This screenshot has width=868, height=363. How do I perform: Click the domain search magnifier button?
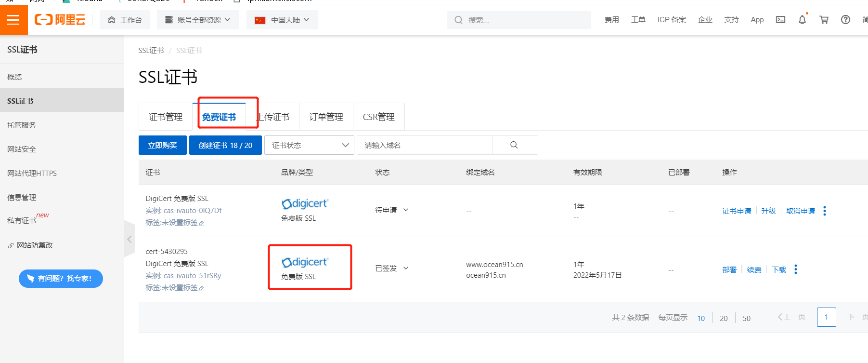(514, 145)
